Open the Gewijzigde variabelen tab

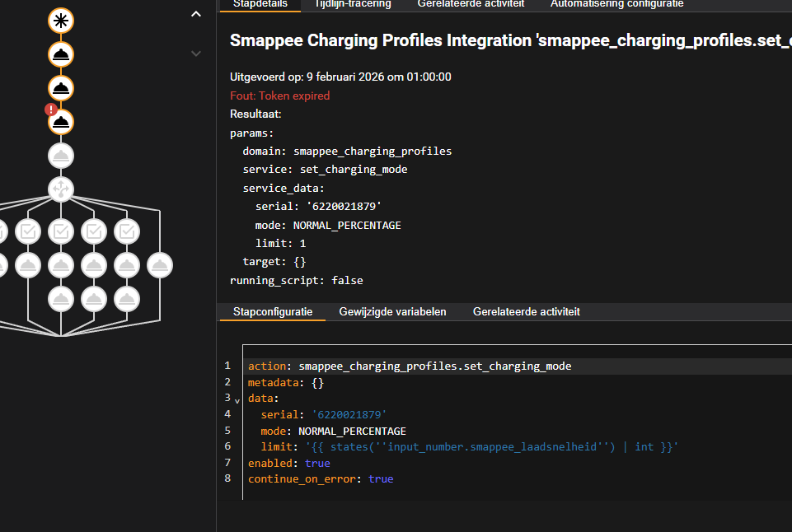[392, 312]
